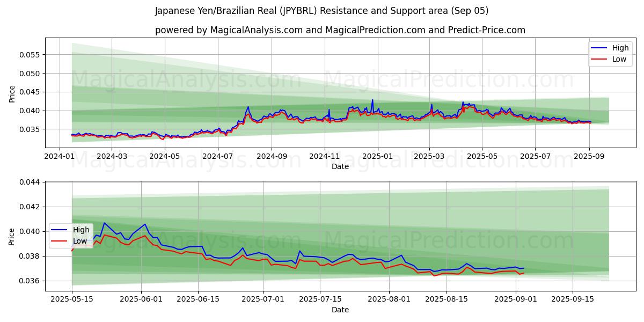Click the upper chart 'Date' axis label
644x322 pixels.
tap(340, 166)
